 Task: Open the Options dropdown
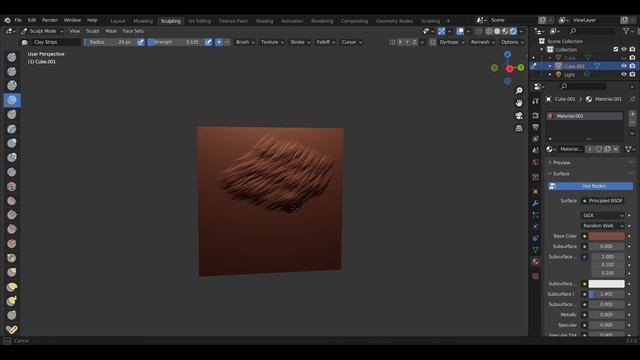point(512,42)
